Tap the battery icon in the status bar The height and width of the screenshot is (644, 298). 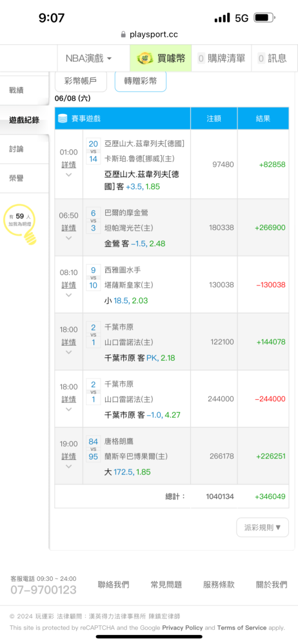coord(264,17)
